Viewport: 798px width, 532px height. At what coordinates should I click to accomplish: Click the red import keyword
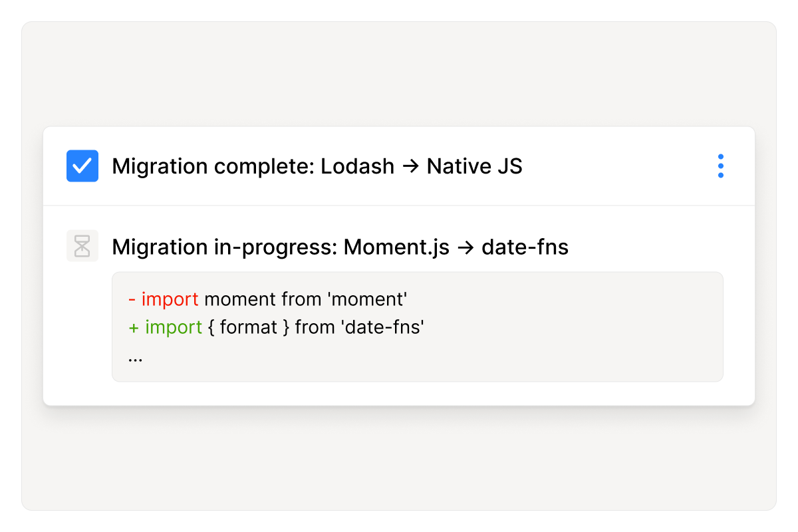[x=170, y=299]
